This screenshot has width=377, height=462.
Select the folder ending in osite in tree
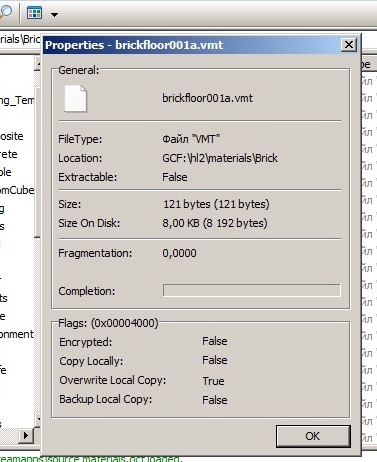12,136
